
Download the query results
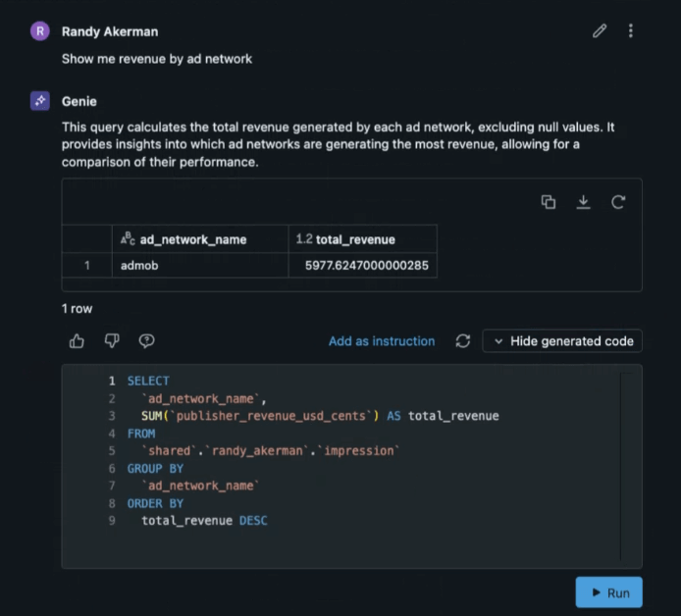pos(583,202)
